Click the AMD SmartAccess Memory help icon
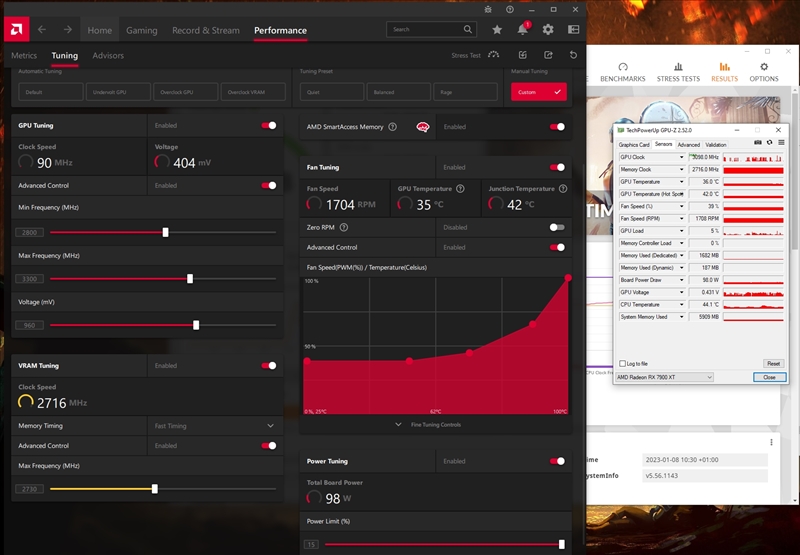 [x=393, y=127]
